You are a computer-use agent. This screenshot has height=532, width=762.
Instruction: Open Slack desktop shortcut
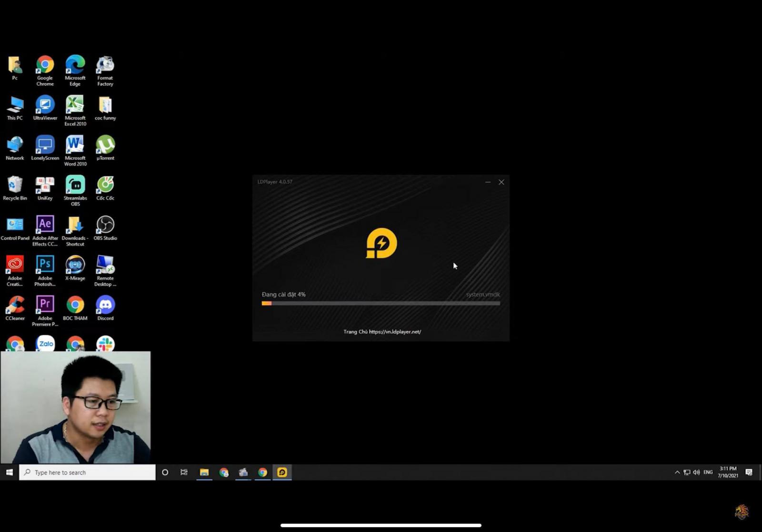(105, 344)
